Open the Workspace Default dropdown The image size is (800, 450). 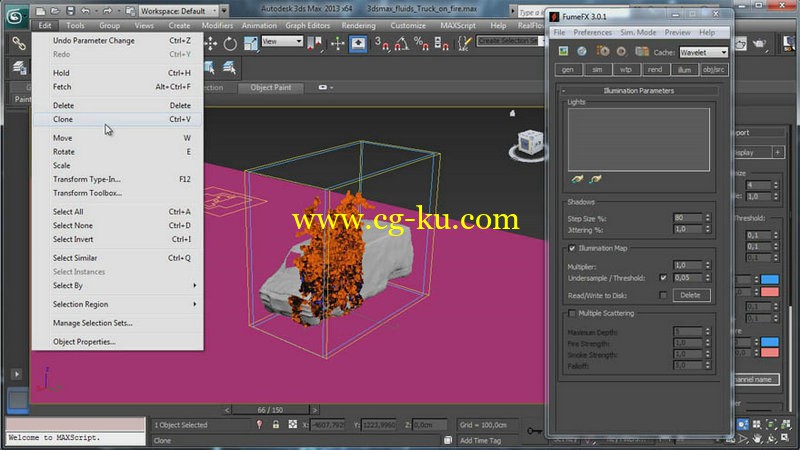[x=178, y=11]
